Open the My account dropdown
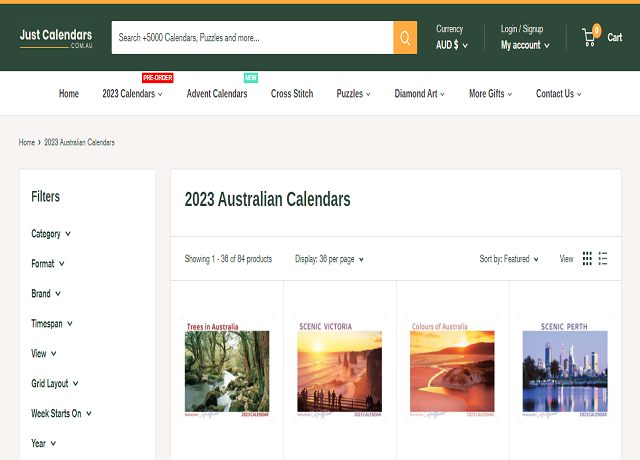Screen dimensions: 640x460 (x=525, y=45)
